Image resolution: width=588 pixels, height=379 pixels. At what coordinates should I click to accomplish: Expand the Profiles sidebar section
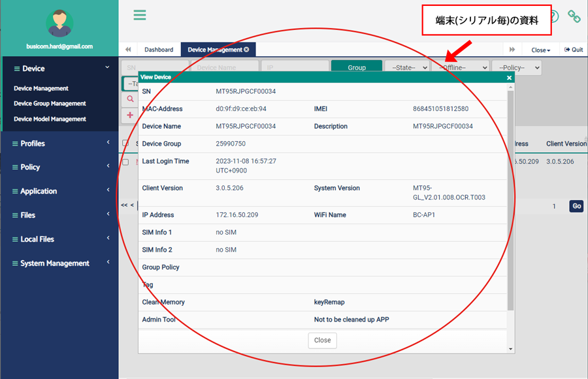pos(59,143)
